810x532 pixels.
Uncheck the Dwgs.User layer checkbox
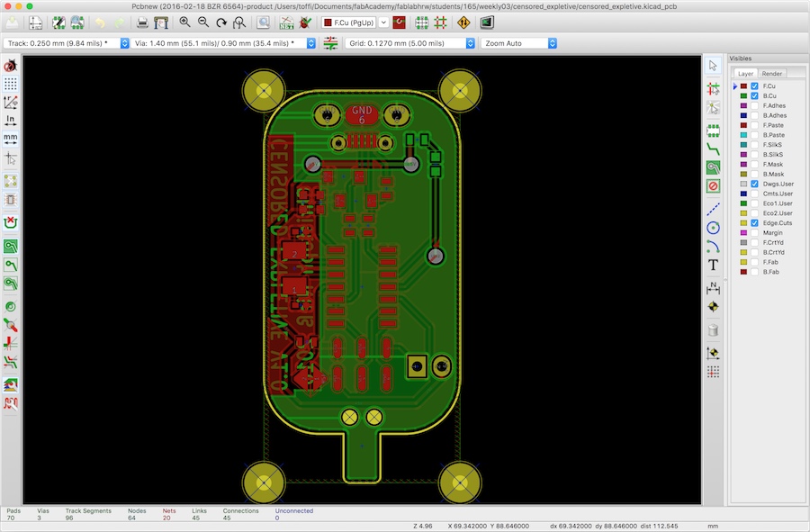click(755, 184)
